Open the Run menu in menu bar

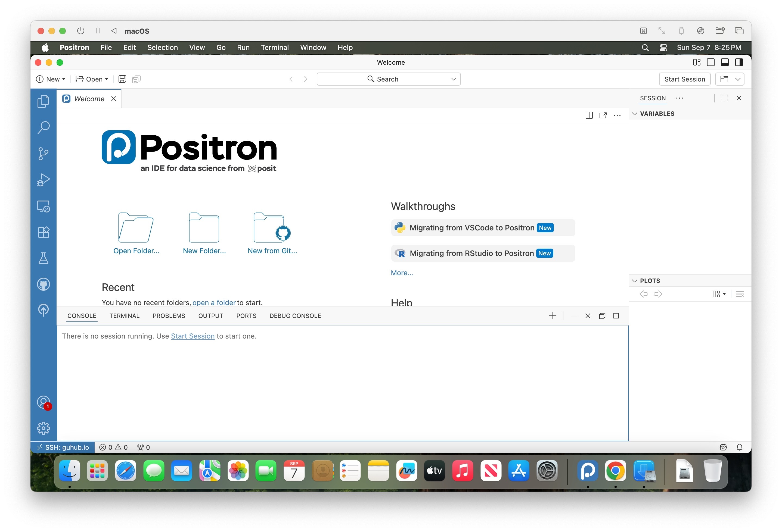243,48
